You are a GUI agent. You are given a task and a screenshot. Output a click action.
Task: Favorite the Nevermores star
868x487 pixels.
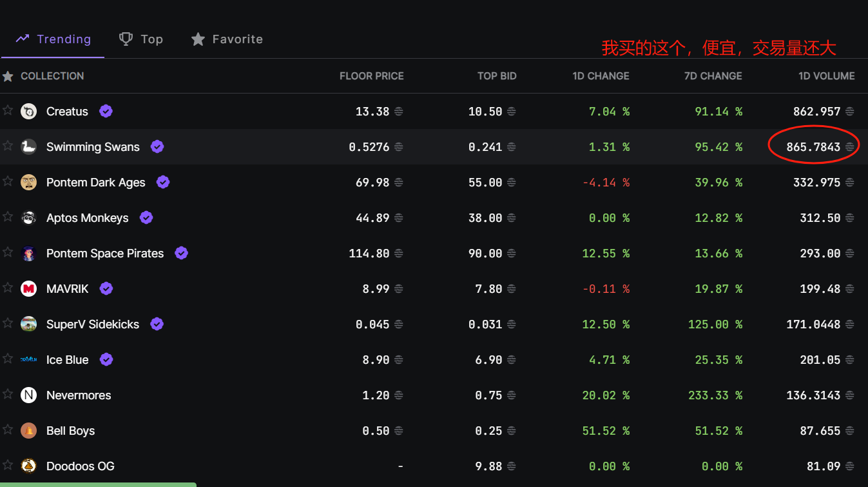point(8,394)
